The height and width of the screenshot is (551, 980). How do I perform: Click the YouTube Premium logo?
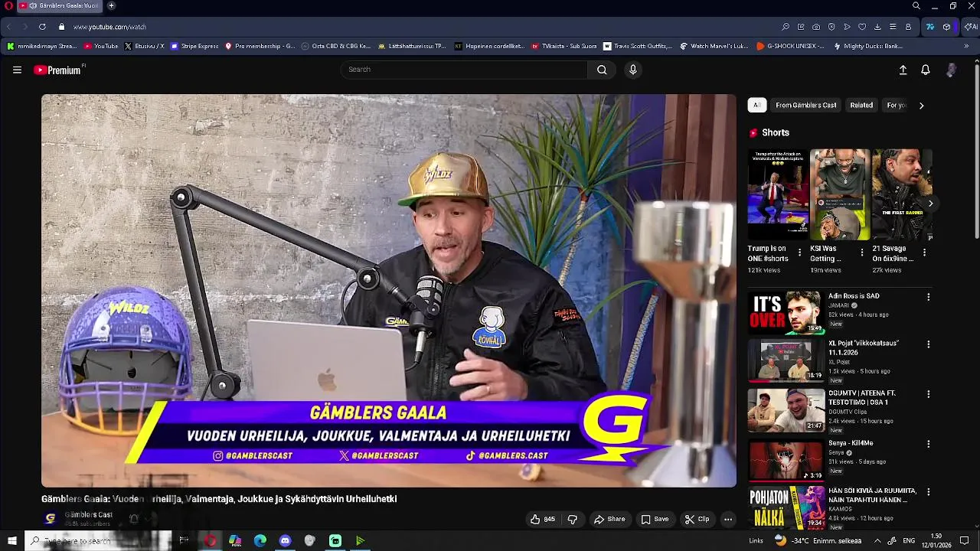click(x=58, y=70)
